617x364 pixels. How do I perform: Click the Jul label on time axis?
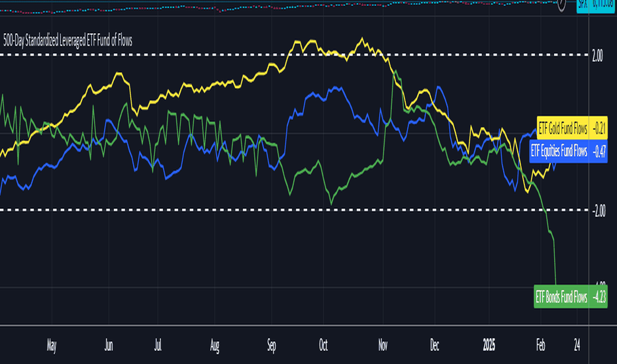click(x=158, y=345)
